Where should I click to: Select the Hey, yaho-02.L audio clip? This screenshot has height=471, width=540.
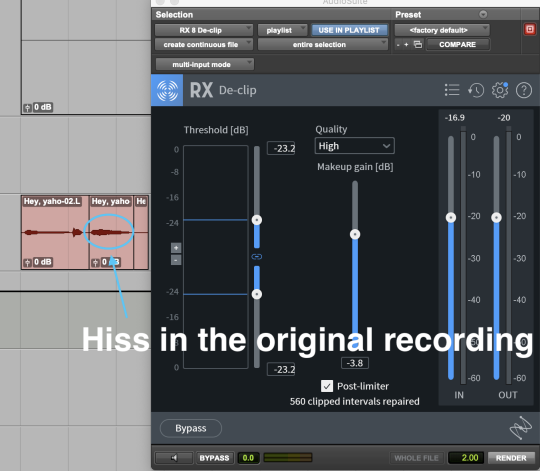(55, 232)
